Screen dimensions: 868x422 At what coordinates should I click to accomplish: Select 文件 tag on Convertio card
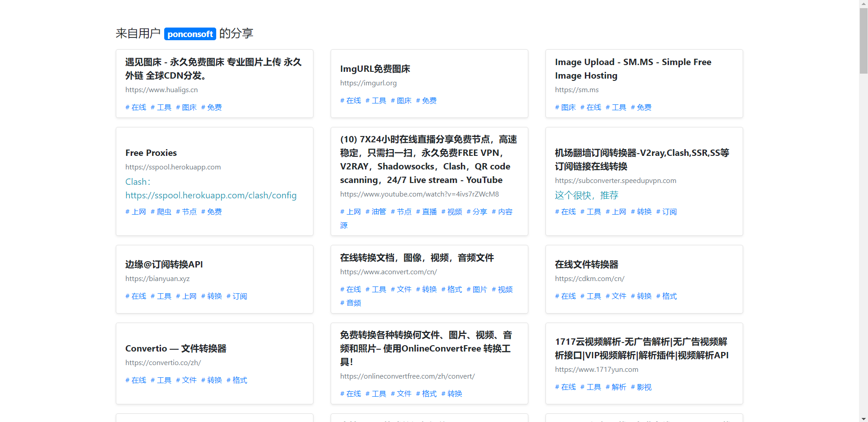click(x=186, y=380)
